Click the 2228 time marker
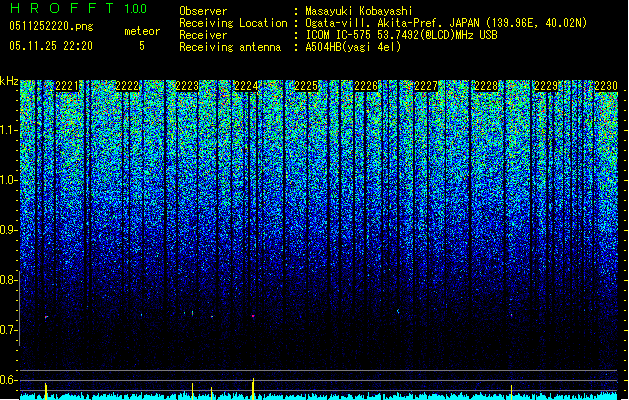Screen dimensions: 629x400 pyautogui.click(x=486, y=86)
